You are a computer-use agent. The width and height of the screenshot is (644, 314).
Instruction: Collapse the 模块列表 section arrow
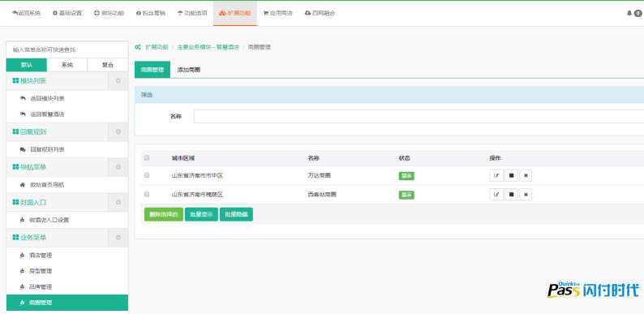point(118,81)
